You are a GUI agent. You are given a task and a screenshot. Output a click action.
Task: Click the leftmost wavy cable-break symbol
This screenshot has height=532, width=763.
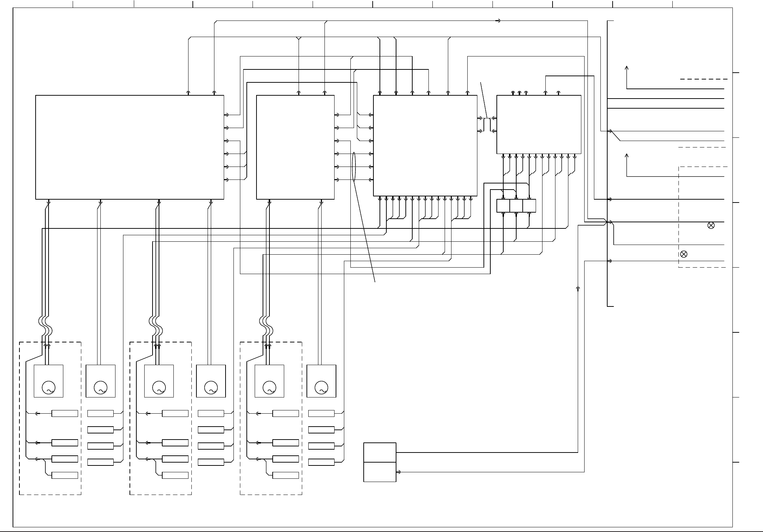[45, 326]
